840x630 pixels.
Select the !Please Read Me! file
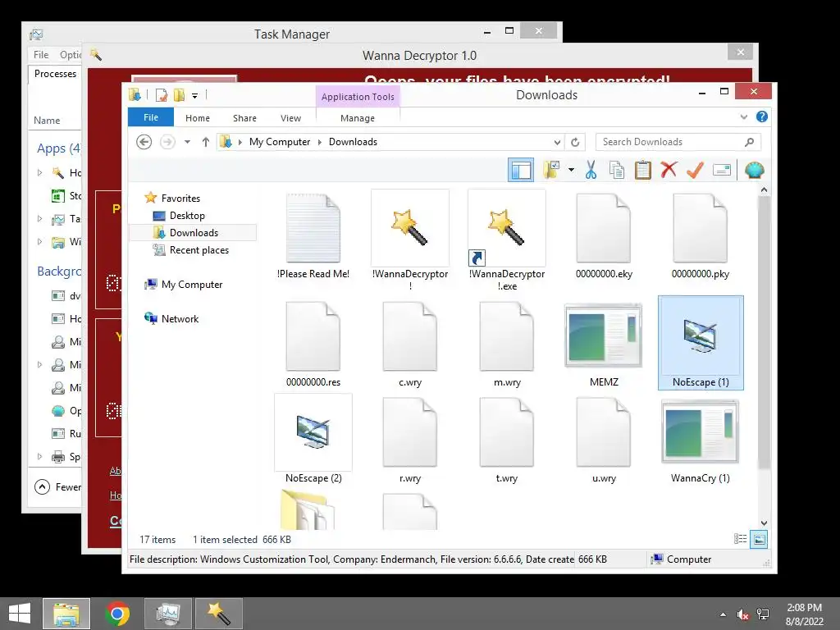click(x=313, y=235)
